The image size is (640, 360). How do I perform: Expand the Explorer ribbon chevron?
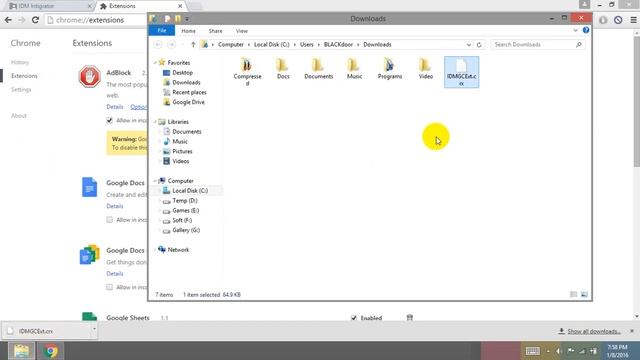tap(576, 30)
